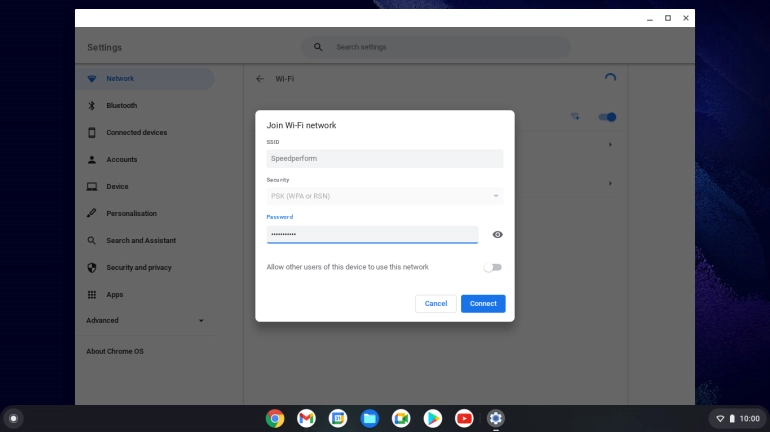Open the Files app from shelf

(369, 418)
